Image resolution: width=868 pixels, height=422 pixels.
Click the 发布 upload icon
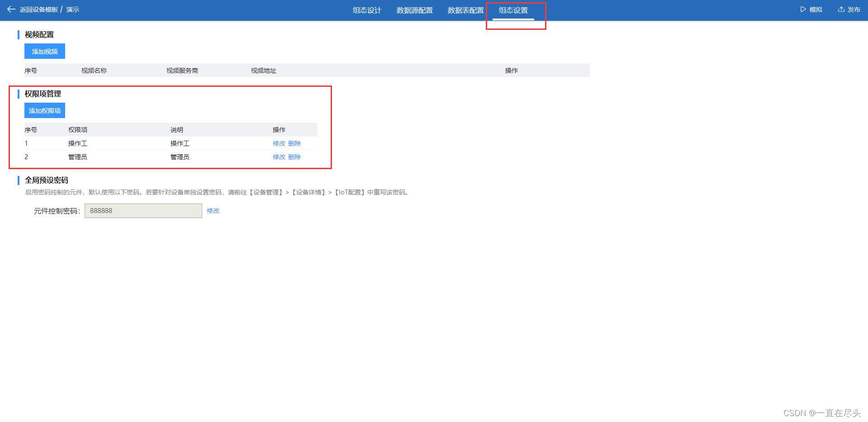(x=841, y=9)
